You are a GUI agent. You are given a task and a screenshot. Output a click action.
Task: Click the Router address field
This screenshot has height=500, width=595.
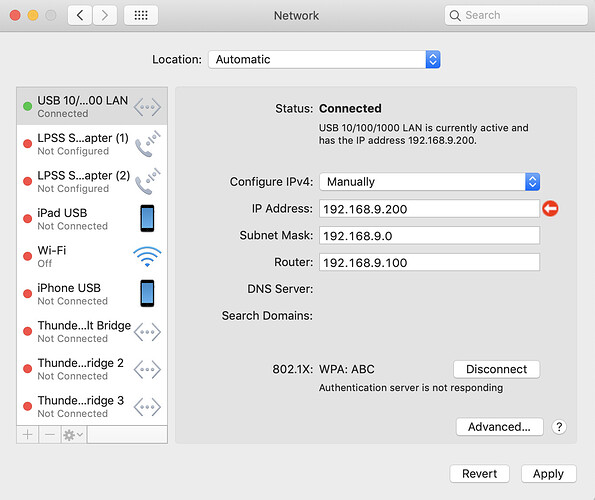(429, 262)
